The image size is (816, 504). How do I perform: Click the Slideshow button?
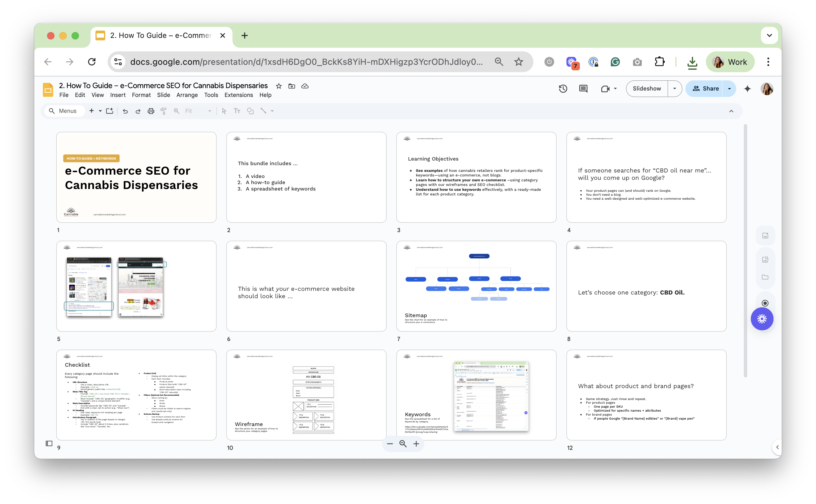(647, 89)
